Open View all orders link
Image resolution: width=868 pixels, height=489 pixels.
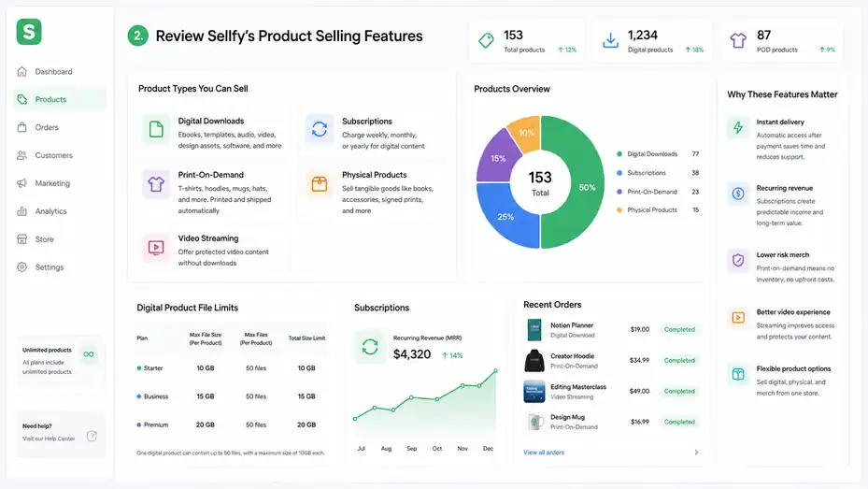click(x=544, y=453)
